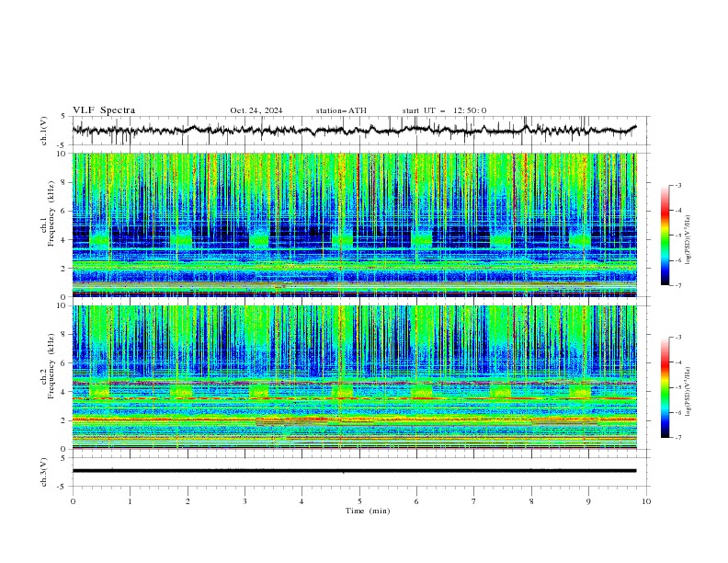
Task: Click the "Time (min)" axis title
Action: click(368, 511)
